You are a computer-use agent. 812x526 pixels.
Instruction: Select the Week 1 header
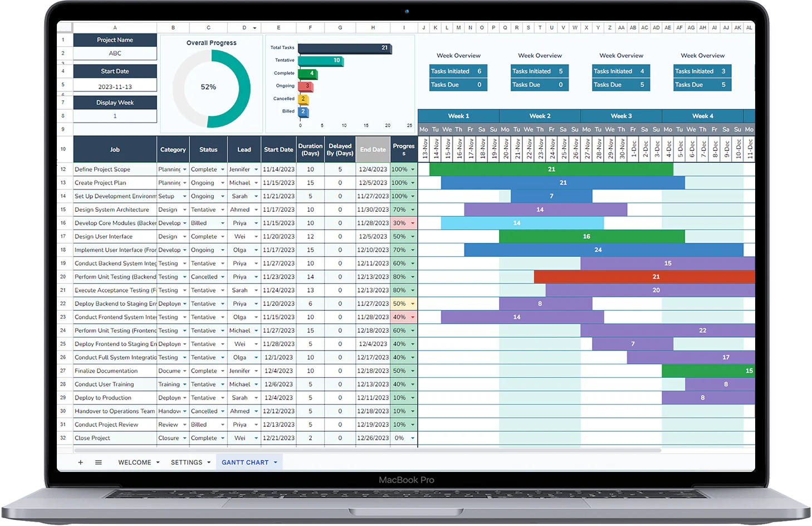(x=458, y=116)
